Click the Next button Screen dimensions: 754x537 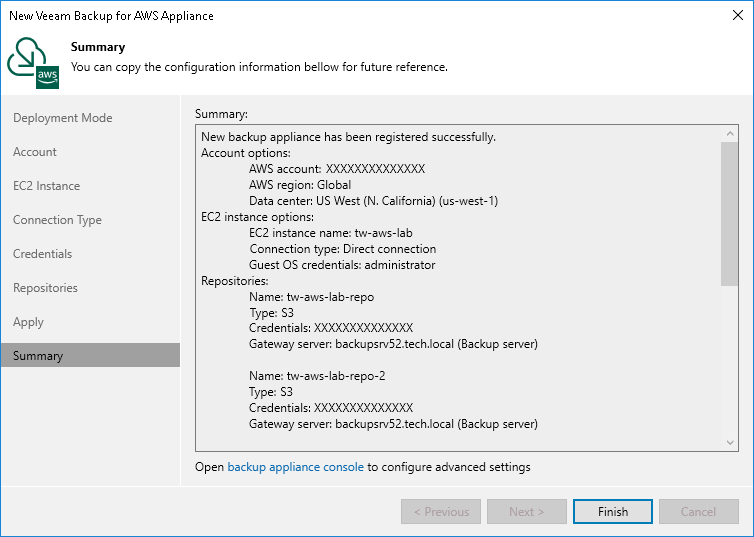tap(527, 512)
